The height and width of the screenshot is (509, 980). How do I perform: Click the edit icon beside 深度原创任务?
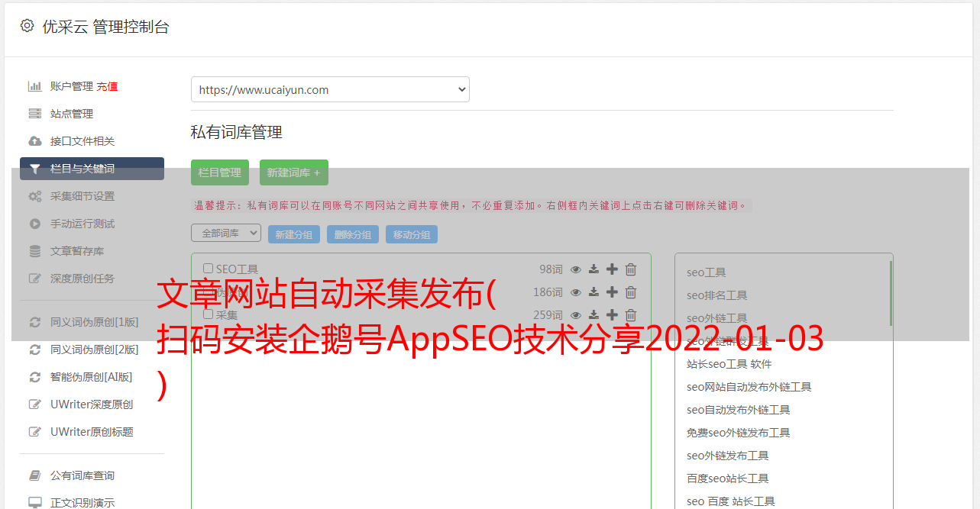[35, 279]
